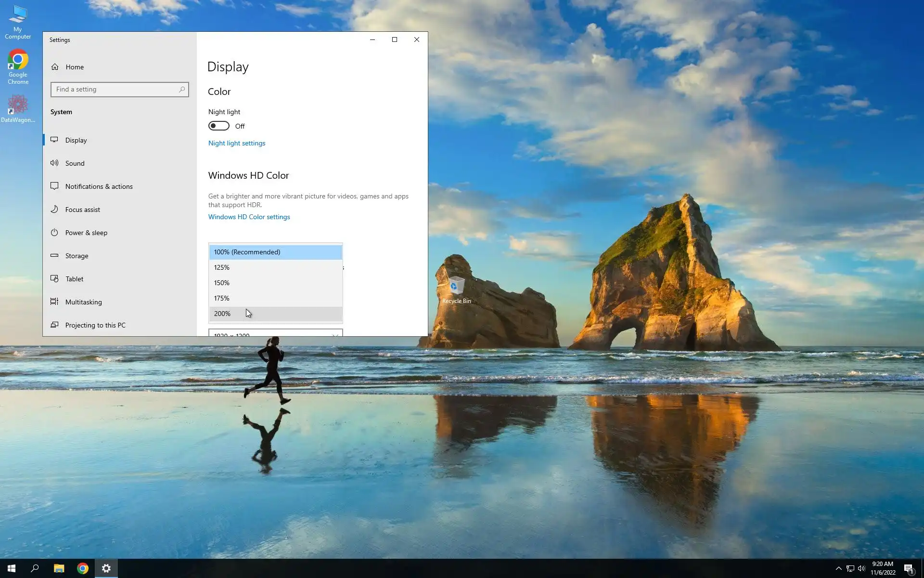Toggle the Night light switch
This screenshot has height=578, width=924.
coord(218,126)
